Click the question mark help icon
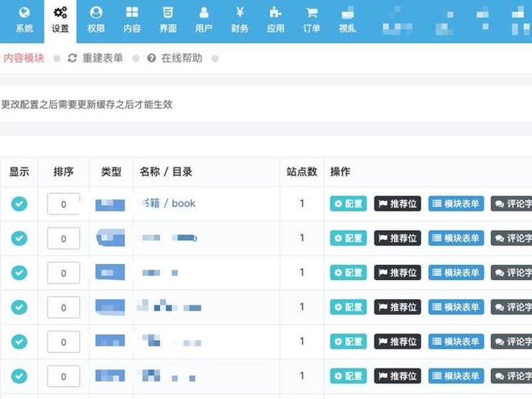 (x=152, y=59)
